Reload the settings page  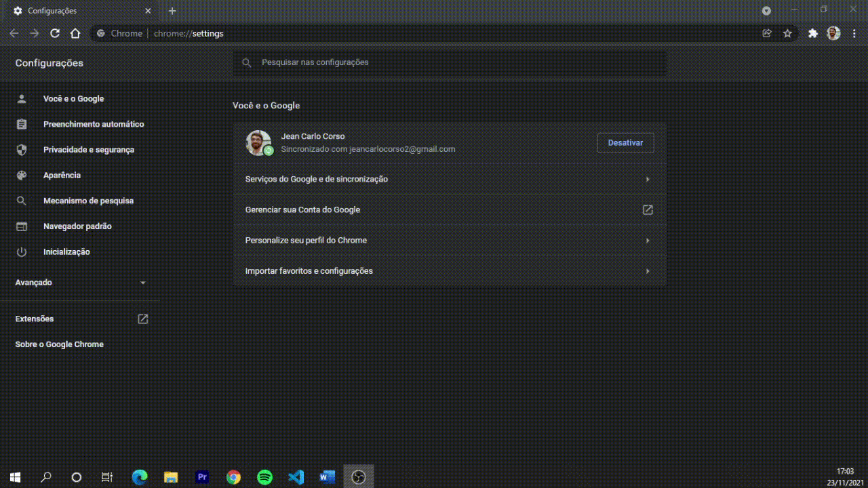point(55,33)
